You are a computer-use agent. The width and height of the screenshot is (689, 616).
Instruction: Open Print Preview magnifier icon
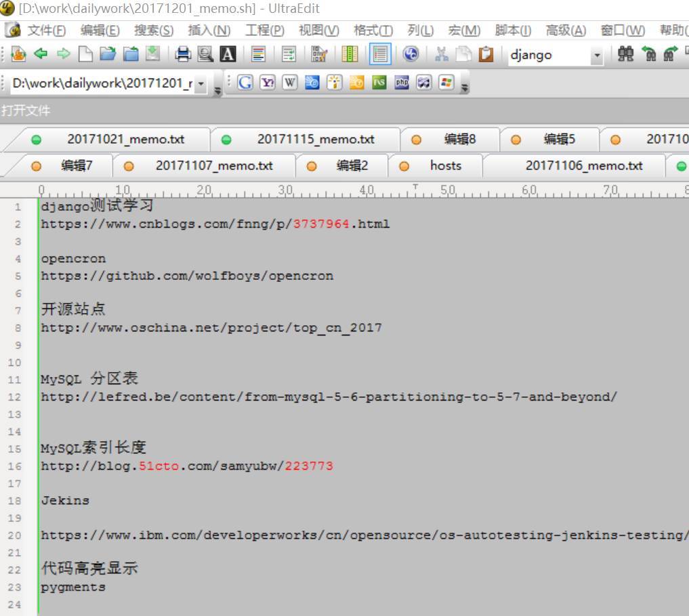pyautogui.click(x=205, y=54)
